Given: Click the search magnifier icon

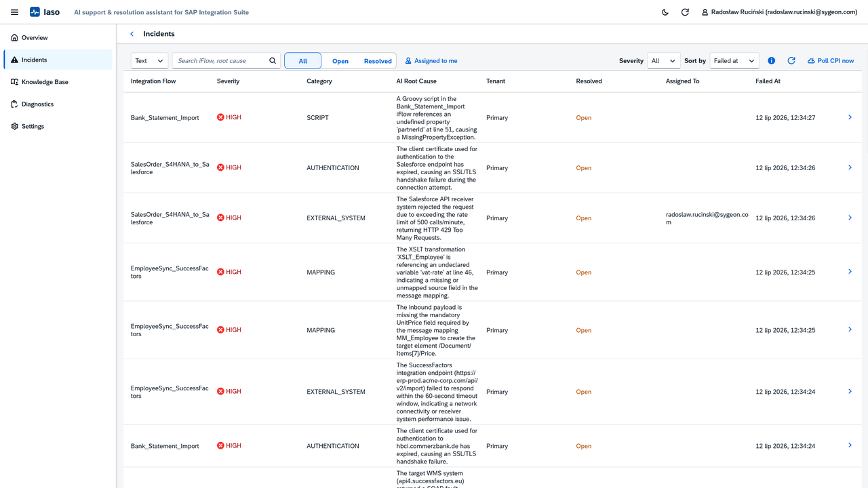Looking at the screenshot, I should (273, 61).
